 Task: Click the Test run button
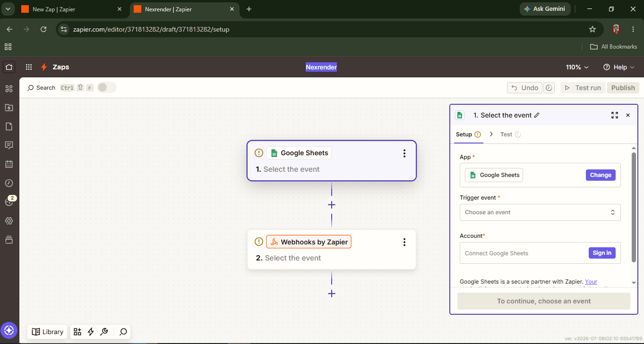tap(583, 88)
